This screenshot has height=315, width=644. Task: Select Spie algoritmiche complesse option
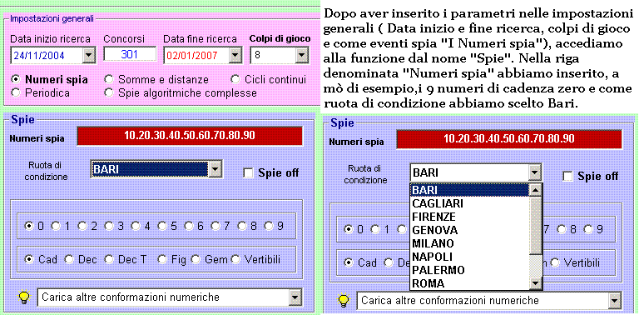pos(109,93)
